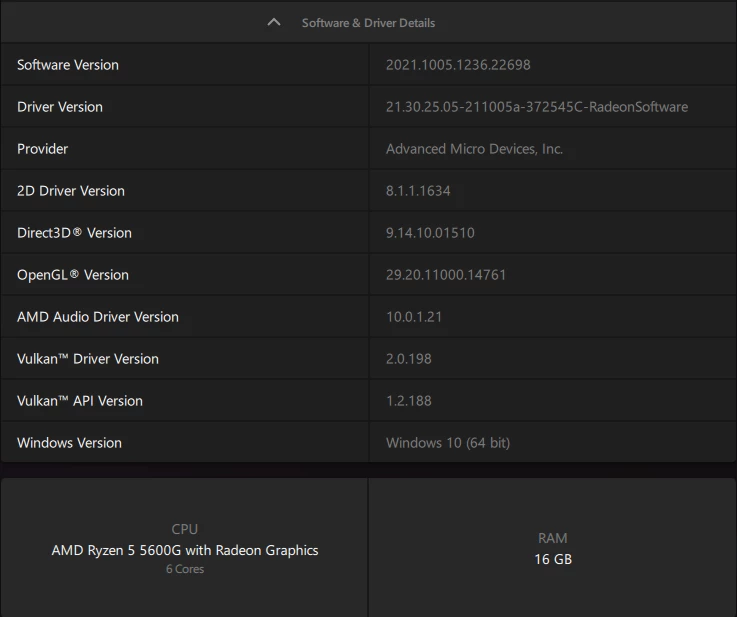
Task: Click the Software & Driver Details header text
Action: 368,23
